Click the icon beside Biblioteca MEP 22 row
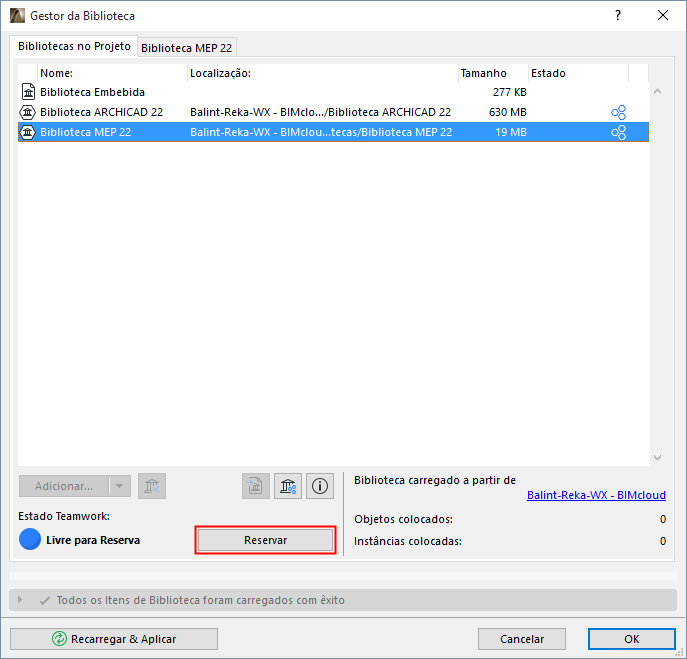This screenshot has width=687, height=659. click(28, 132)
